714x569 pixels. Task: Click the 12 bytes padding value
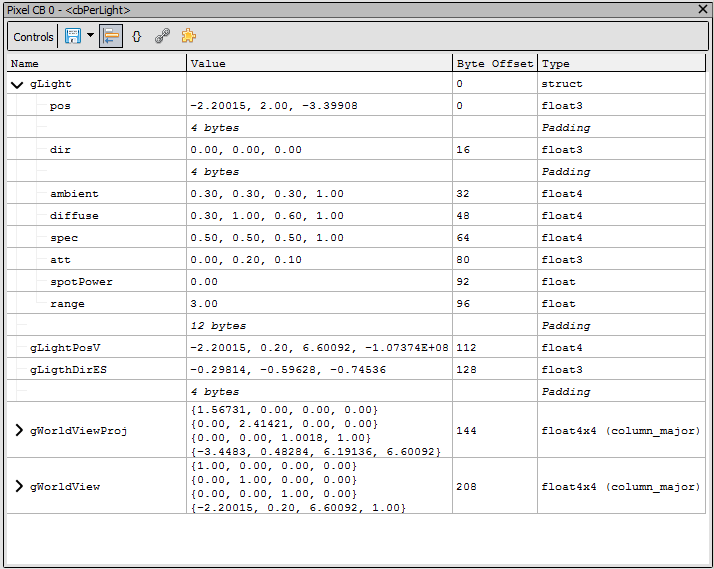tap(218, 326)
